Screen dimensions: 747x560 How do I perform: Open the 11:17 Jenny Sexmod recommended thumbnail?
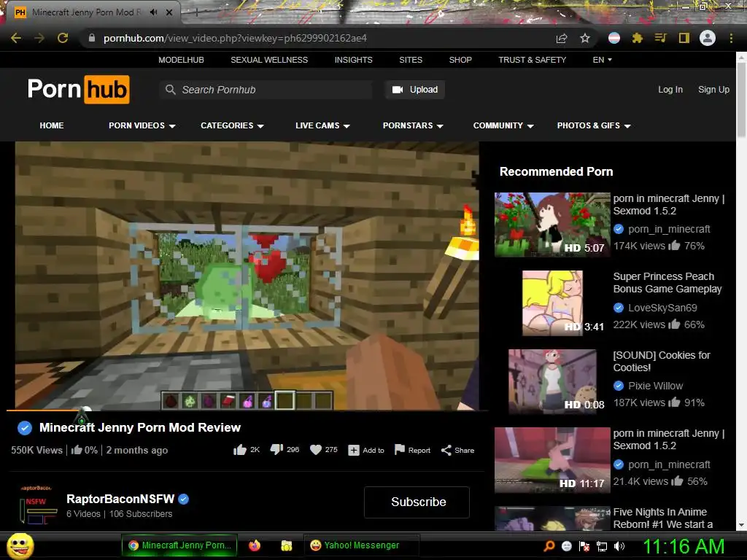pos(552,460)
